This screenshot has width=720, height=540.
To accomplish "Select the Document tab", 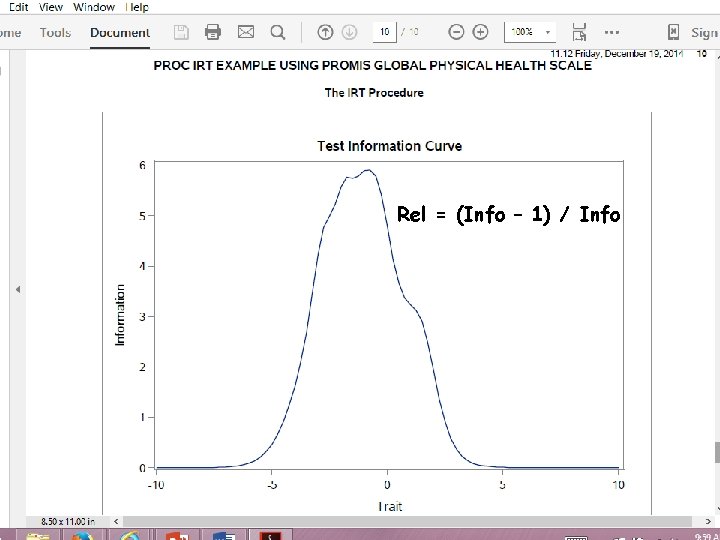I will [x=120, y=33].
